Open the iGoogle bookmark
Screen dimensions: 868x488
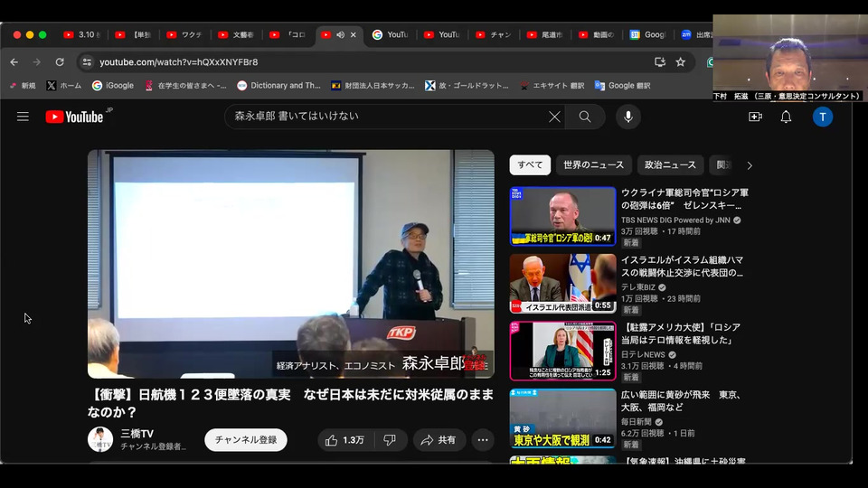pyautogui.click(x=113, y=86)
